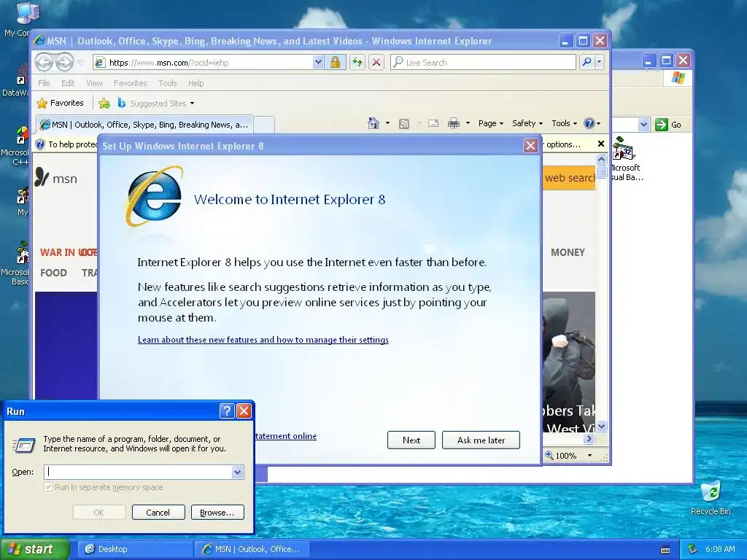Image resolution: width=747 pixels, height=560 pixels.
Task: Expand the Open combo box in Run
Action: [x=237, y=472]
